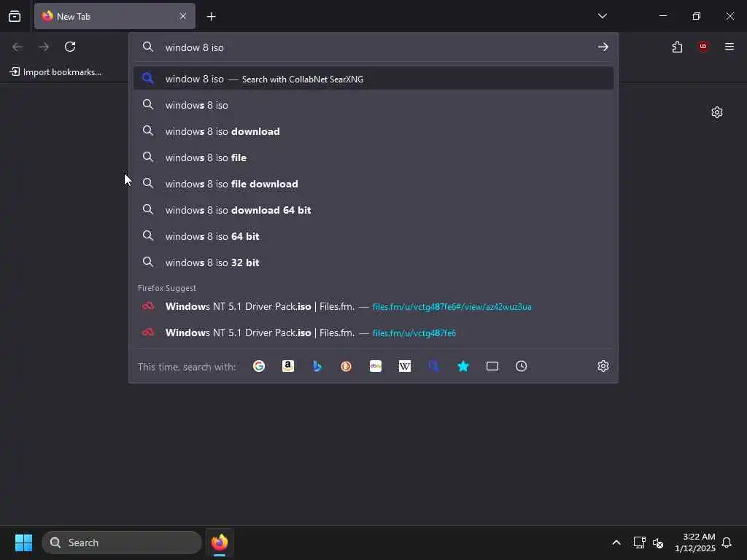This screenshot has width=747, height=560.
Task: Search in History clock icon
Action: 521,366
